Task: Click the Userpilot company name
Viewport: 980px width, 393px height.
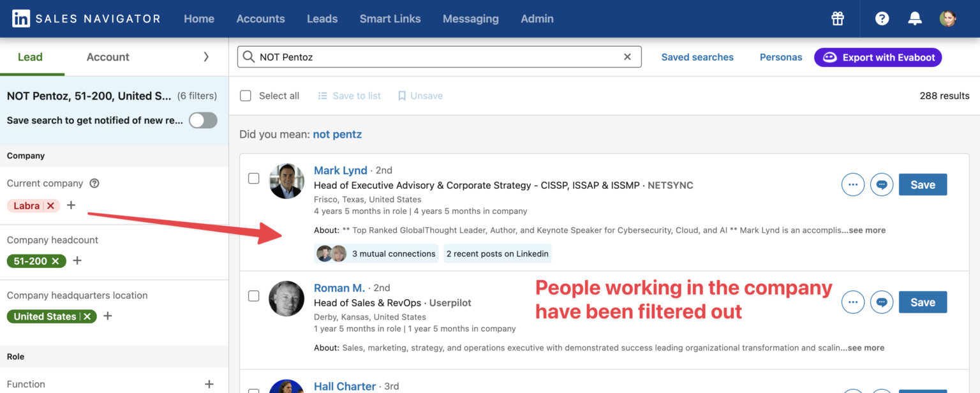Action: point(450,302)
